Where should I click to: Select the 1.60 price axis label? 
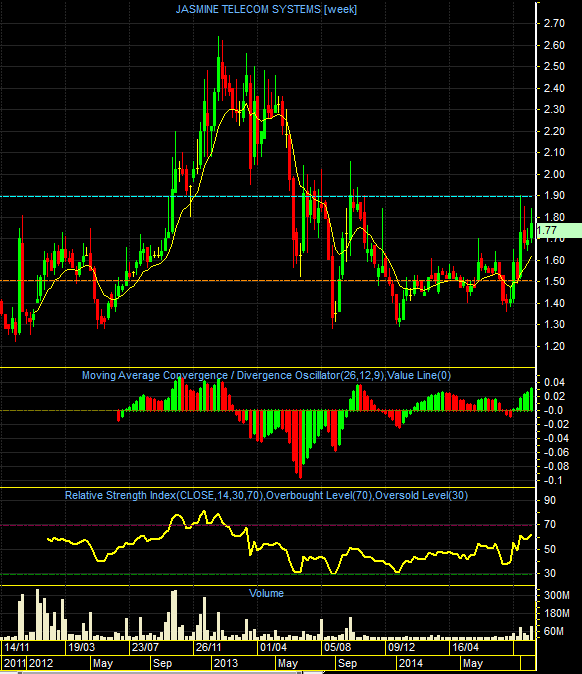554,260
